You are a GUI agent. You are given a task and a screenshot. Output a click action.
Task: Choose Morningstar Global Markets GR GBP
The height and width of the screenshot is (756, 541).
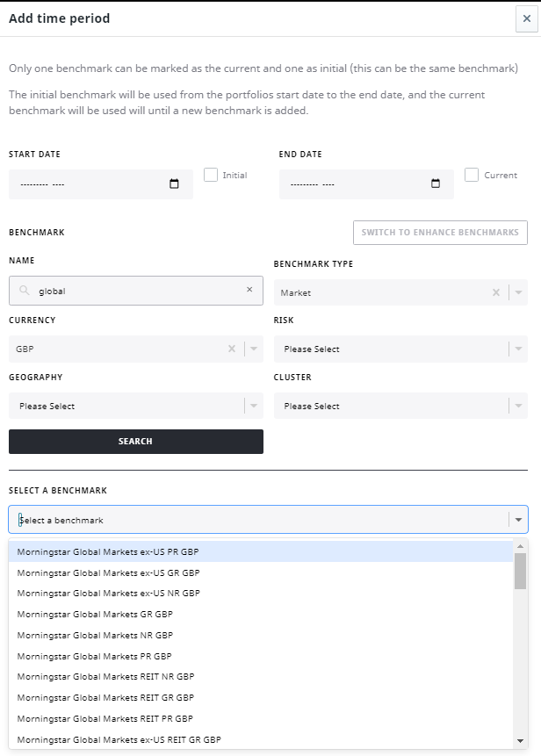point(260,615)
